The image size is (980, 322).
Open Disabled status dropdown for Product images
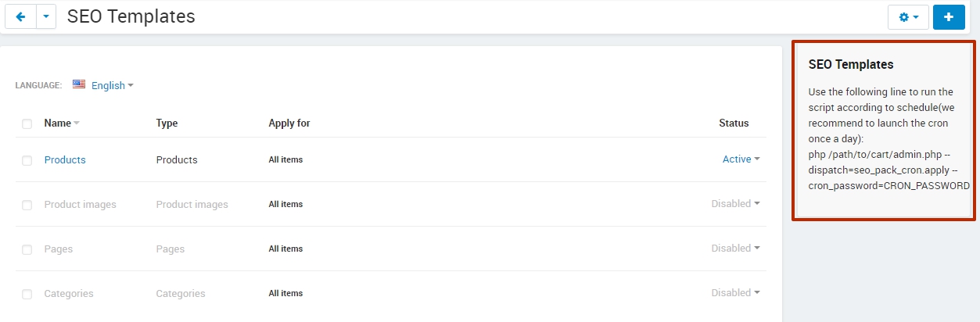click(736, 203)
